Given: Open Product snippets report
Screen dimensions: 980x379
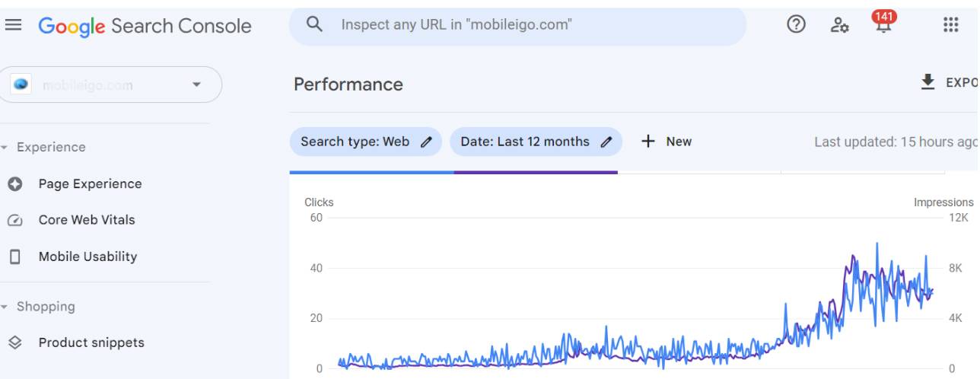Looking at the screenshot, I should (x=91, y=342).
